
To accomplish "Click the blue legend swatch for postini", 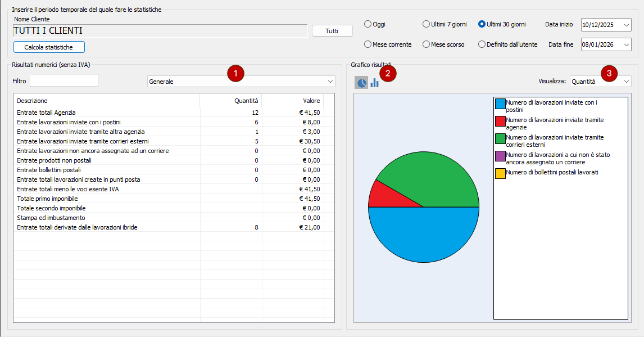I will 500,104.
